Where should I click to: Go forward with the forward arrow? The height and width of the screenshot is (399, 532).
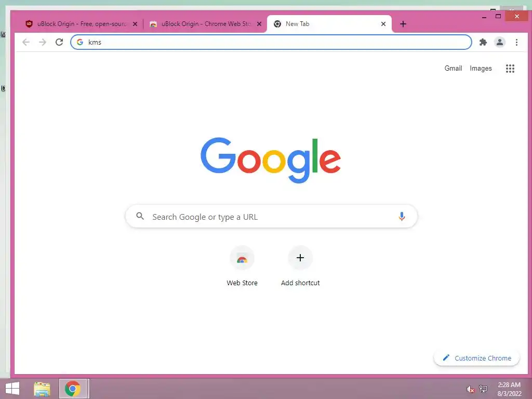click(43, 42)
